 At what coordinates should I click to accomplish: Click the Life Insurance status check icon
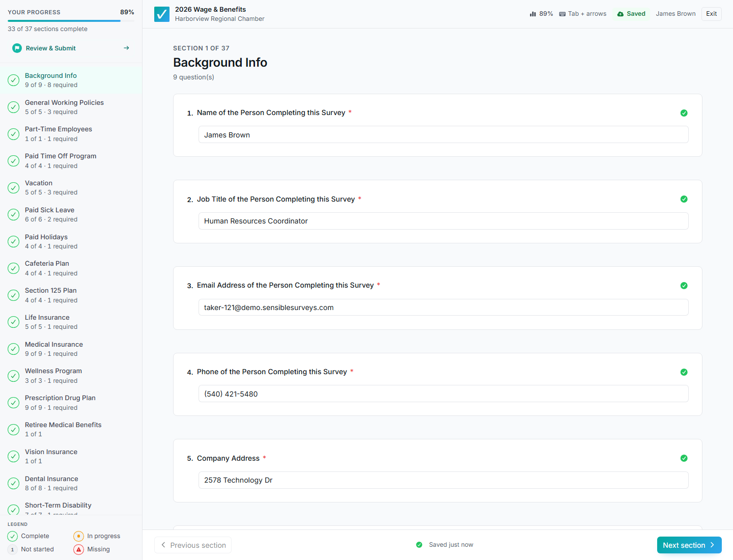point(14,322)
